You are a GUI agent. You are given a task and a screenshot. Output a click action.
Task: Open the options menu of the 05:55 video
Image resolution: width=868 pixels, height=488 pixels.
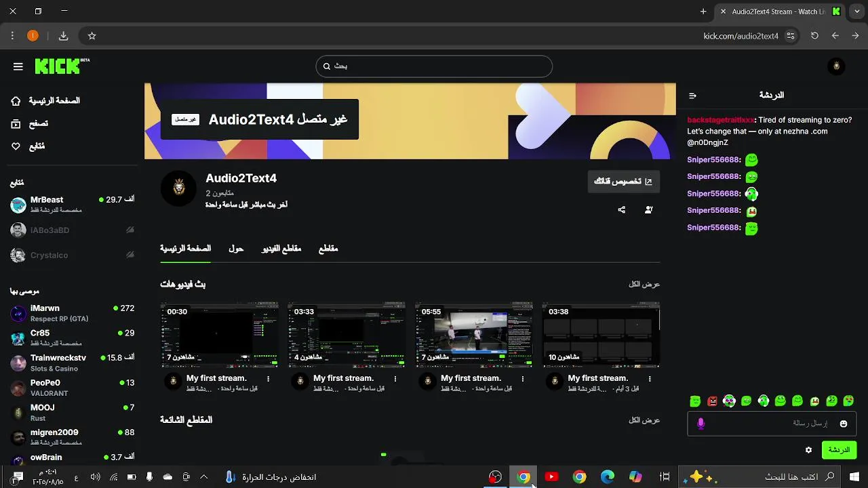coord(523,379)
